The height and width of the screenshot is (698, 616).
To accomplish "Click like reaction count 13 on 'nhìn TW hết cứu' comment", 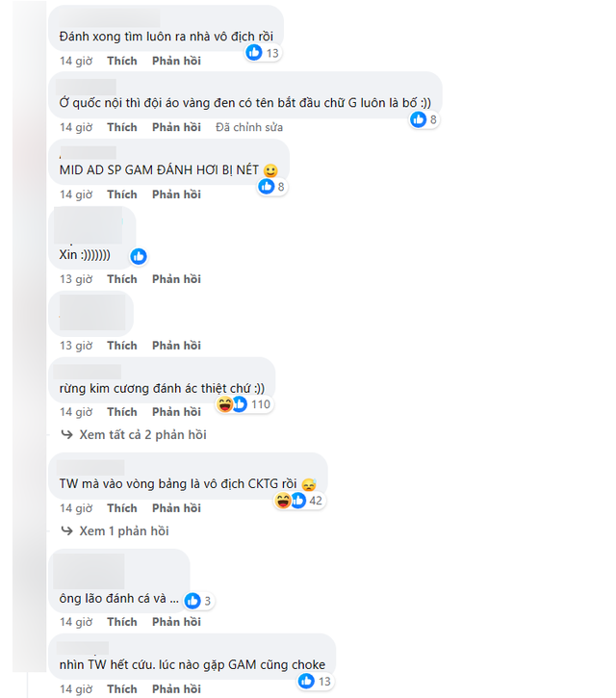I will (324, 682).
